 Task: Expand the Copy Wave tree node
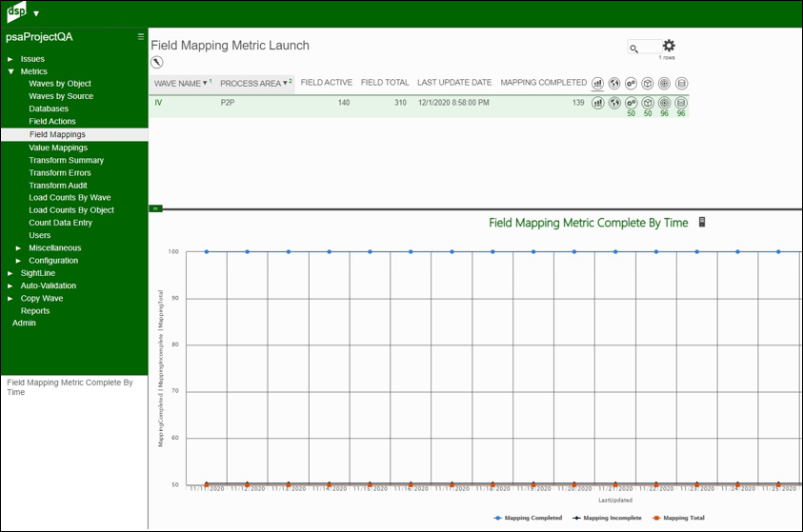[x=10, y=299]
